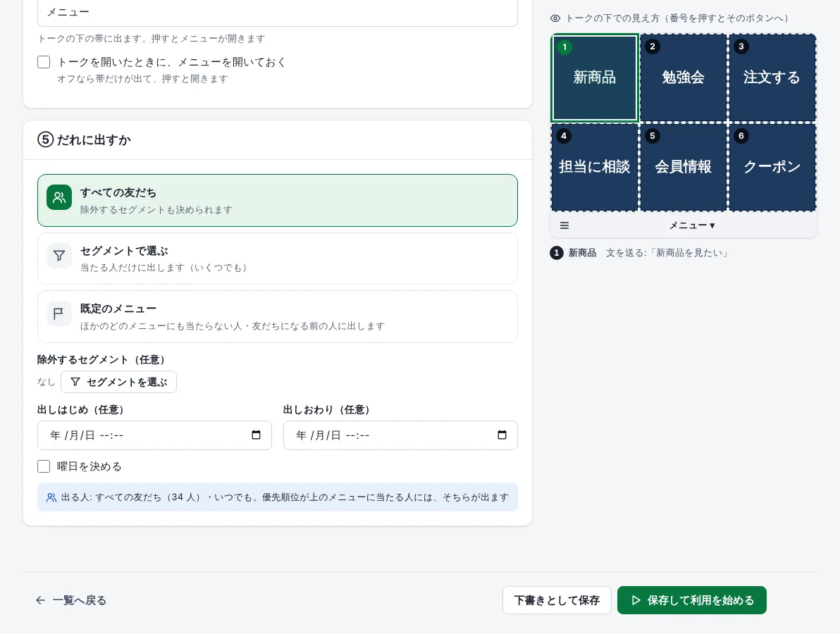Click the ⑤だれに出すか section heading
This screenshot has height=634, width=840.
point(84,139)
